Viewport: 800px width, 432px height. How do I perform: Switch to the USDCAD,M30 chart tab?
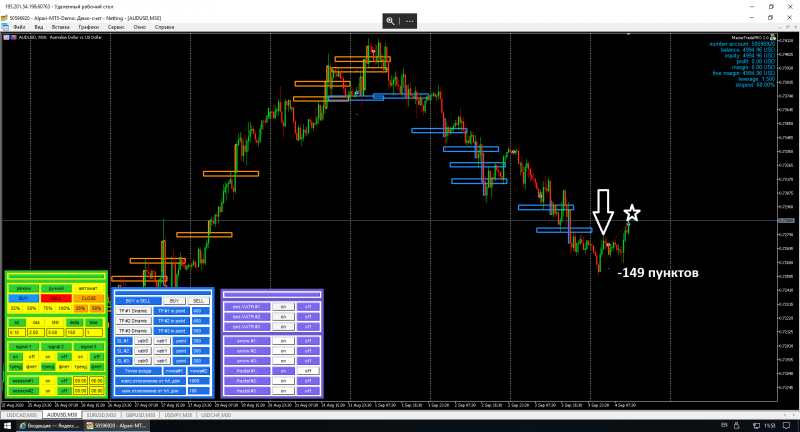click(x=21, y=415)
